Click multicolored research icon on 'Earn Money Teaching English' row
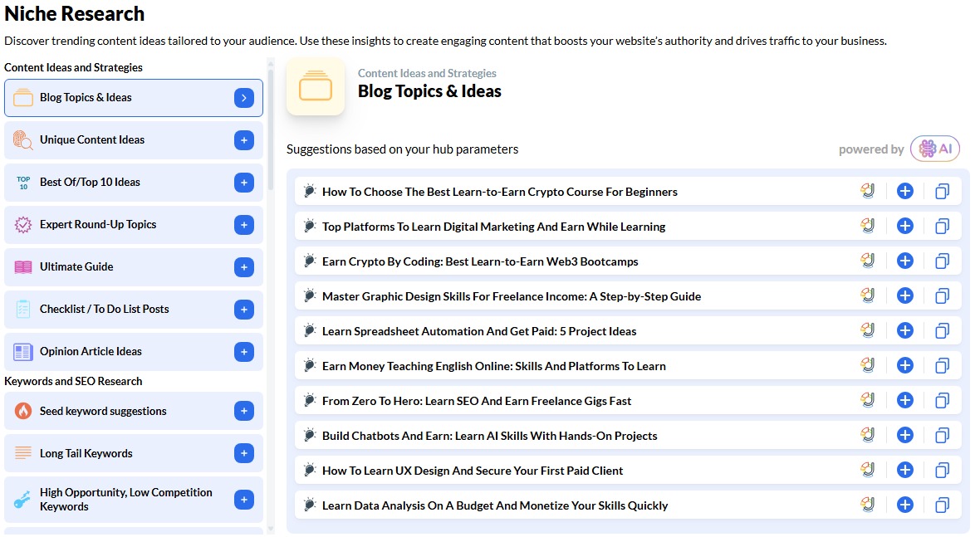The height and width of the screenshot is (537, 980). coord(868,365)
